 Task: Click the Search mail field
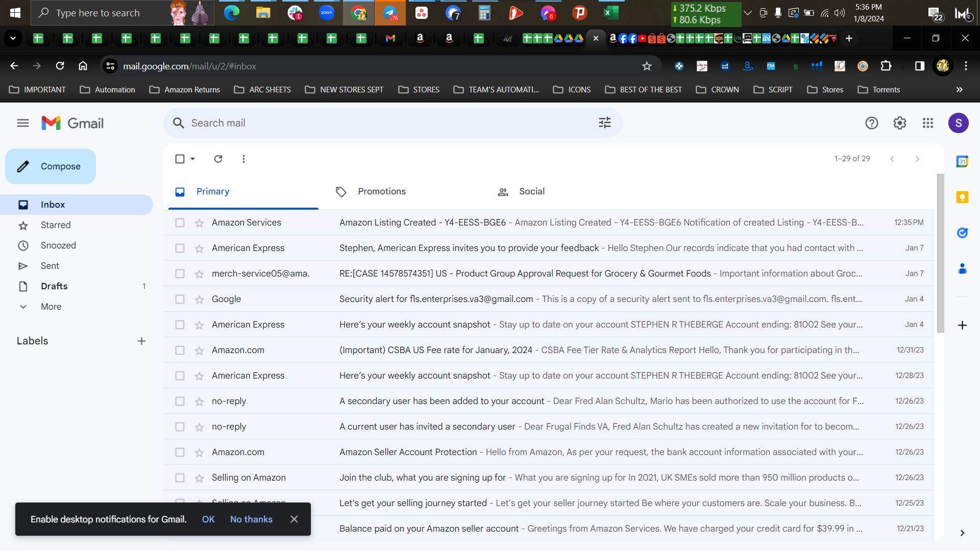tap(393, 123)
